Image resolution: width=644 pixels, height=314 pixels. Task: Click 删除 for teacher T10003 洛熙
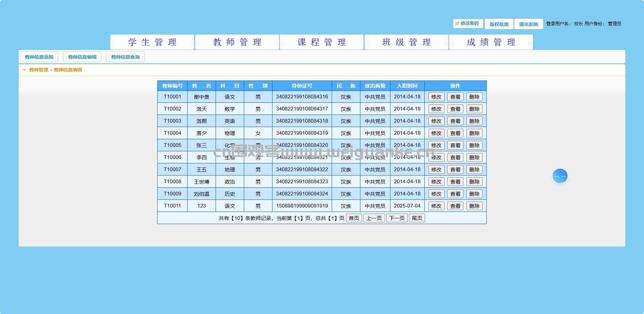[x=474, y=121]
